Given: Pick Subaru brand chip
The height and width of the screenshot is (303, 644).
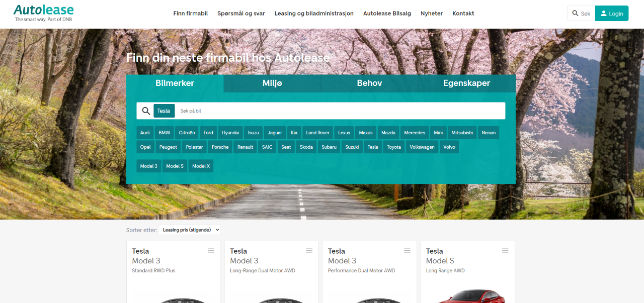Looking at the screenshot, I should 329,147.
